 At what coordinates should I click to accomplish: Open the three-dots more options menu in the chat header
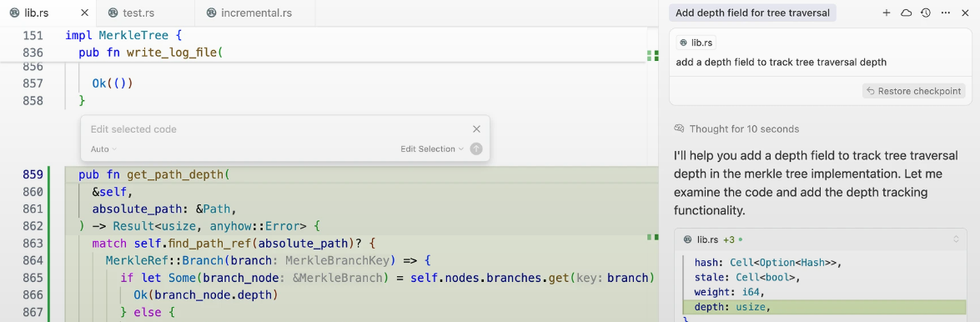(946, 13)
